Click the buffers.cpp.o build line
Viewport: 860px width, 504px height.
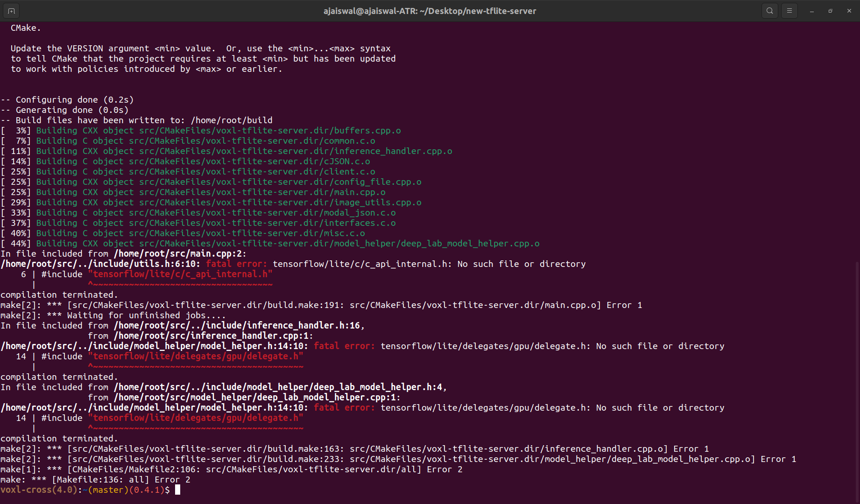point(201,131)
